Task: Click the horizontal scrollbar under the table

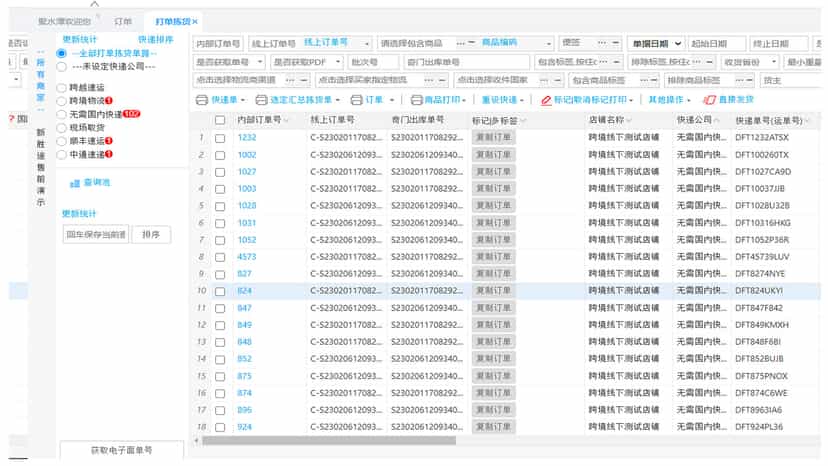Action: point(328,441)
